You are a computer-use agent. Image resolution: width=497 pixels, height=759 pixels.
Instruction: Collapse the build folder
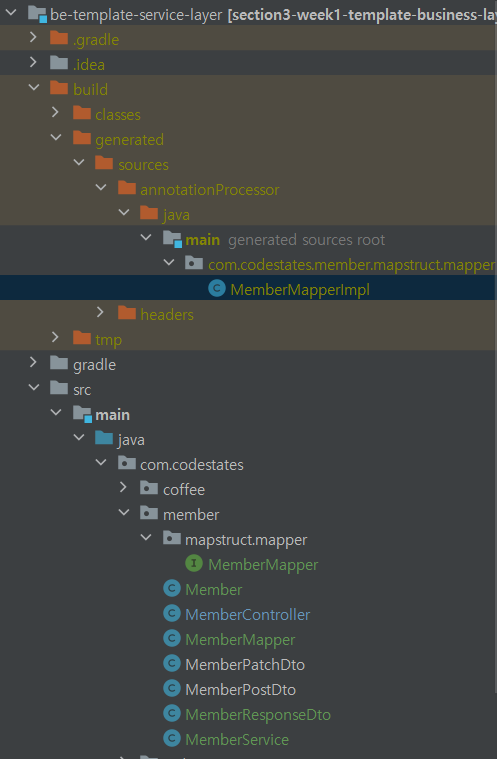tap(34, 87)
